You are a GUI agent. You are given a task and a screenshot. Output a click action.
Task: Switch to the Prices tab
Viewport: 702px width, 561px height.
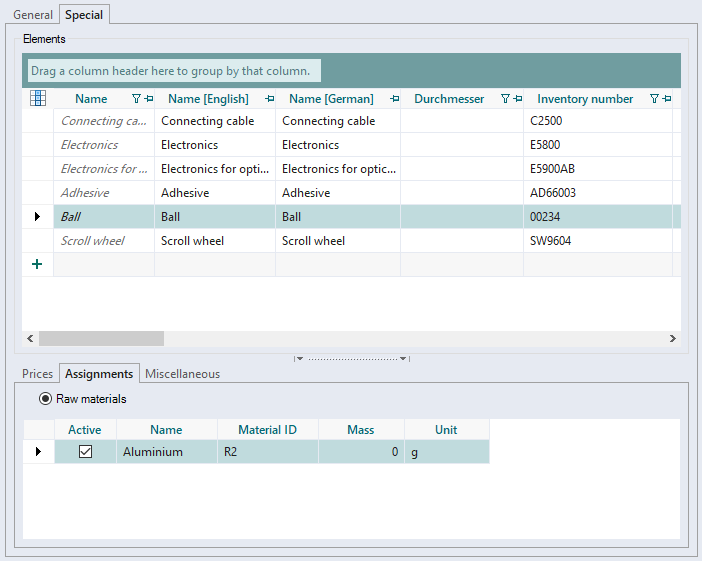pos(38,374)
